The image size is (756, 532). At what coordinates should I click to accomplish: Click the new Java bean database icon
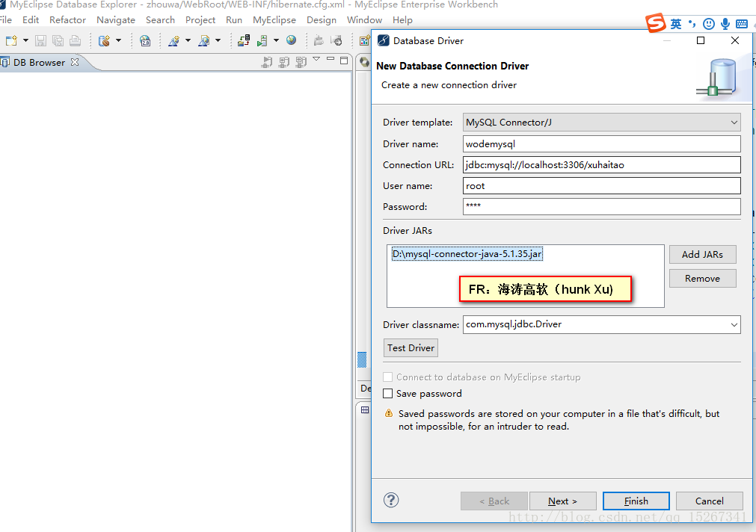click(x=104, y=41)
